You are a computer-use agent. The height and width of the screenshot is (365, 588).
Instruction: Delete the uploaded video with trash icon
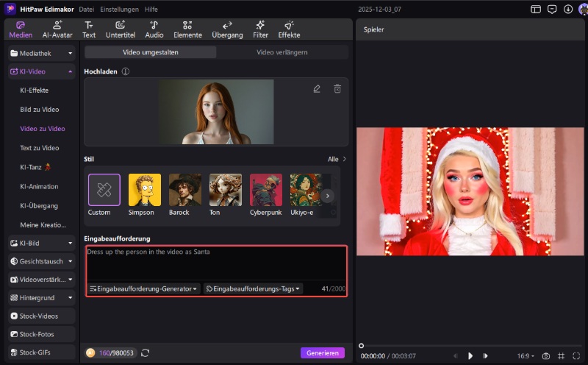[x=337, y=89]
